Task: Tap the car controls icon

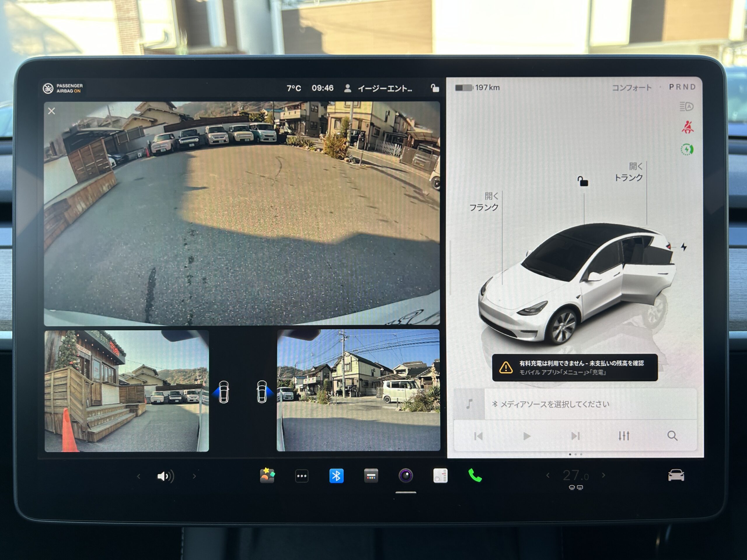Action: pos(676,475)
